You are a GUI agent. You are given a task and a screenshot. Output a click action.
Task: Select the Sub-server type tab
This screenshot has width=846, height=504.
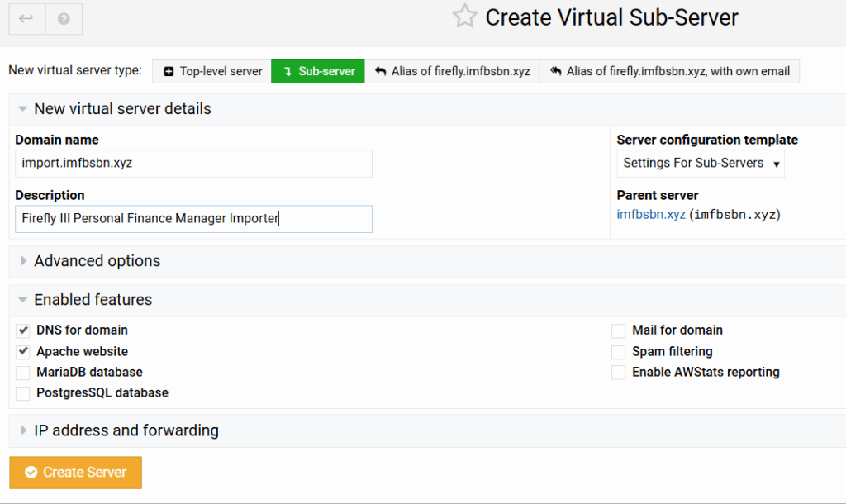[318, 71]
